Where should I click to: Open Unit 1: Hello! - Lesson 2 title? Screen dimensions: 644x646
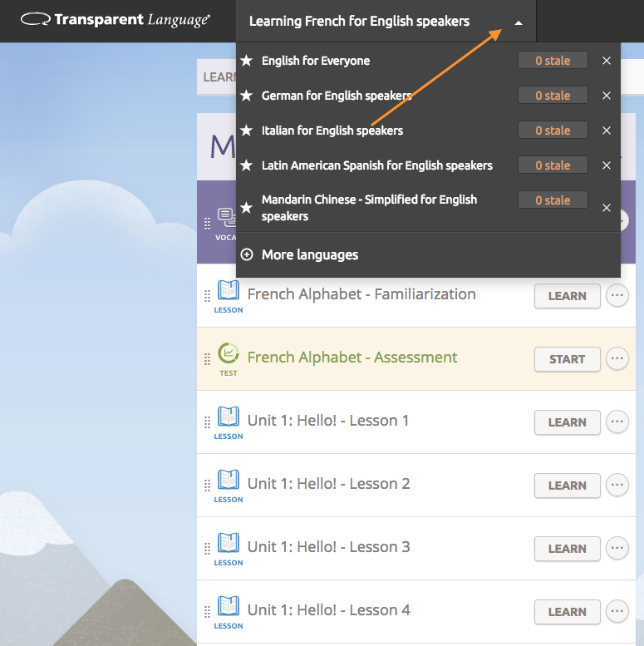(328, 484)
